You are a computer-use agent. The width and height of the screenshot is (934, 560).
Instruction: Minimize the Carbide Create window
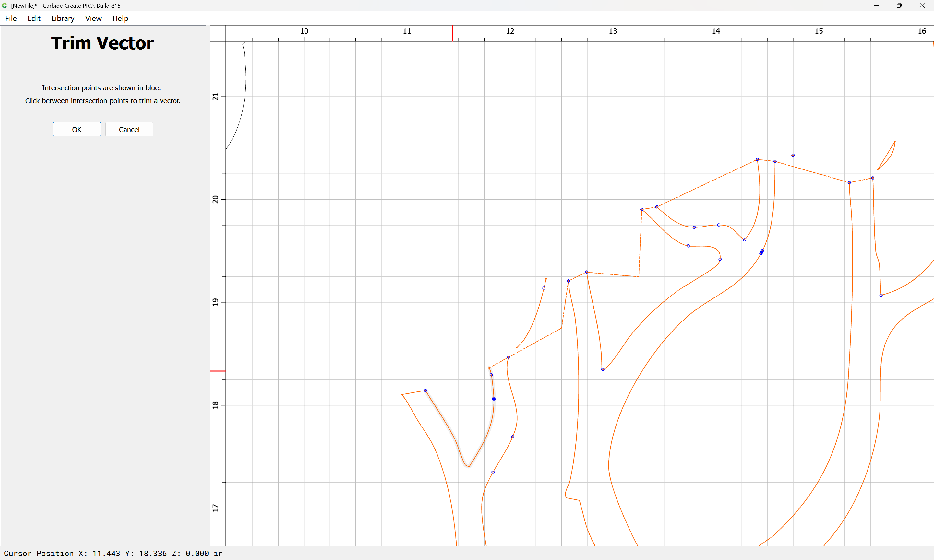[x=877, y=6]
